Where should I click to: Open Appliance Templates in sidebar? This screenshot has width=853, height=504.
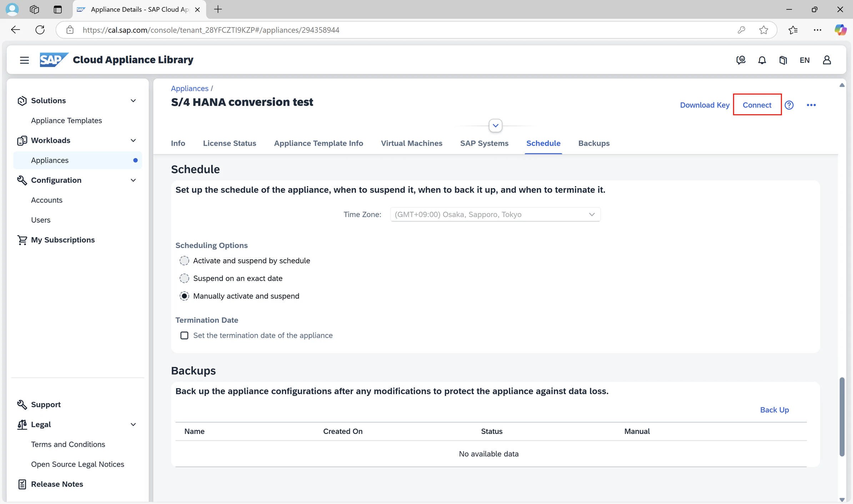[x=66, y=121]
